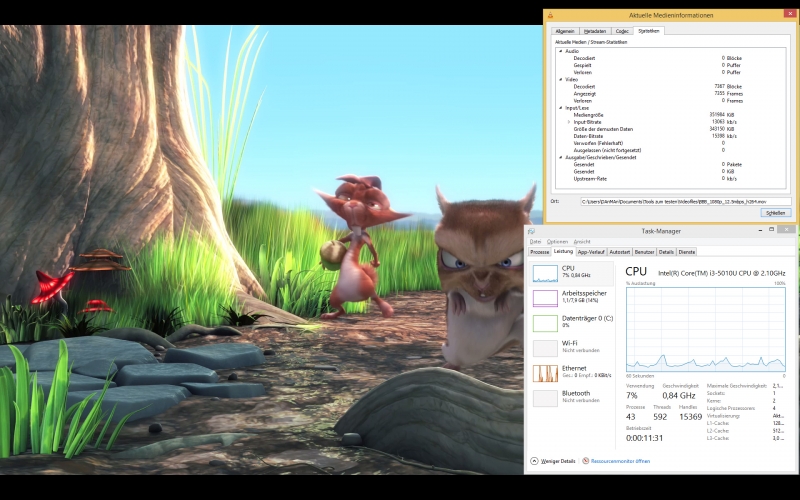Select the Ethernet entry in Task-Manager
This screenshot has height=500, width=800.
click(571, 372)
